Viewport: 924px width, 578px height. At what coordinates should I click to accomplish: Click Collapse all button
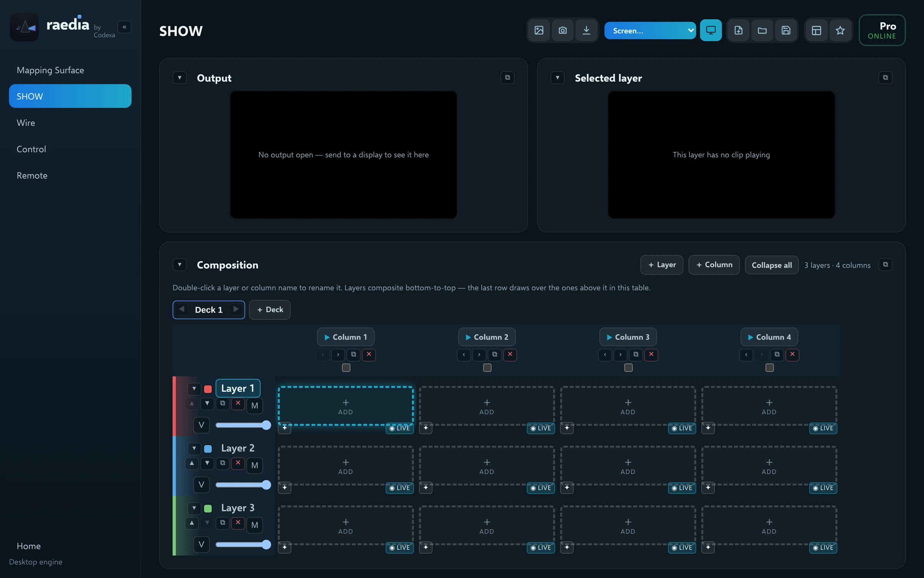click(x=772, y=265)
